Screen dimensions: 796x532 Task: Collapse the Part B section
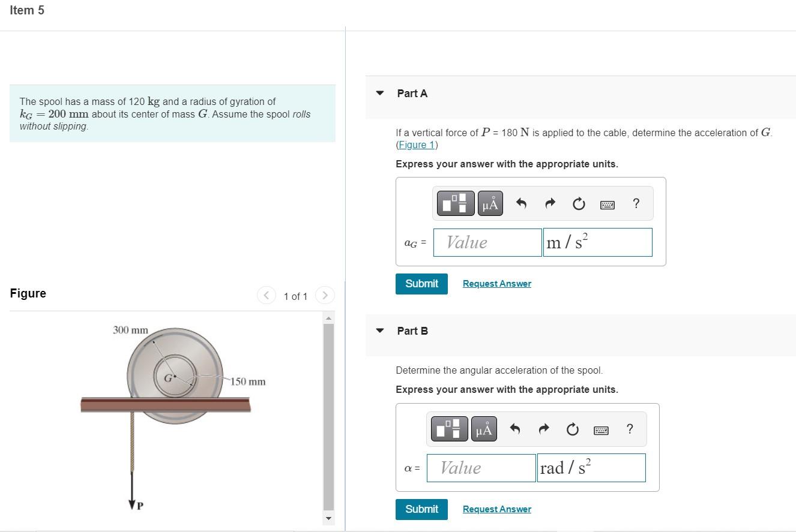379,330
